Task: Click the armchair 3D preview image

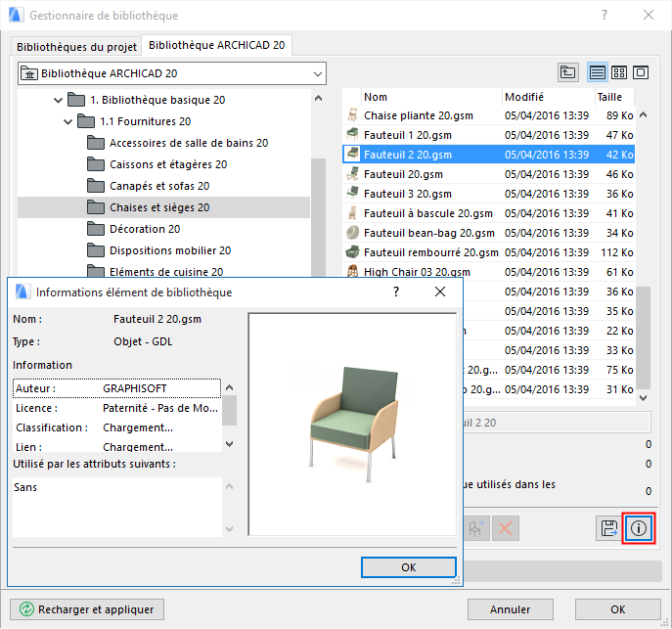Action: (x=352, y=425)
